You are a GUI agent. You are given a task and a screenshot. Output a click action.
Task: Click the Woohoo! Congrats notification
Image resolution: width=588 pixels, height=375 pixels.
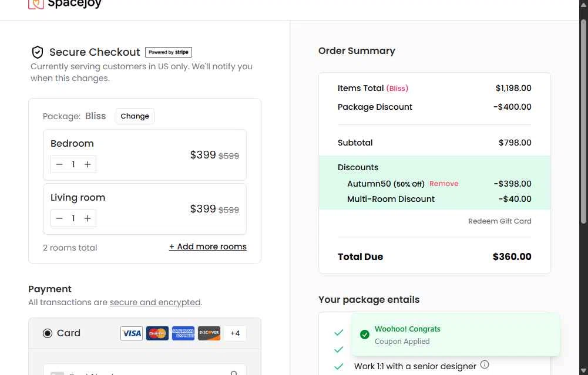pos(456,335)
